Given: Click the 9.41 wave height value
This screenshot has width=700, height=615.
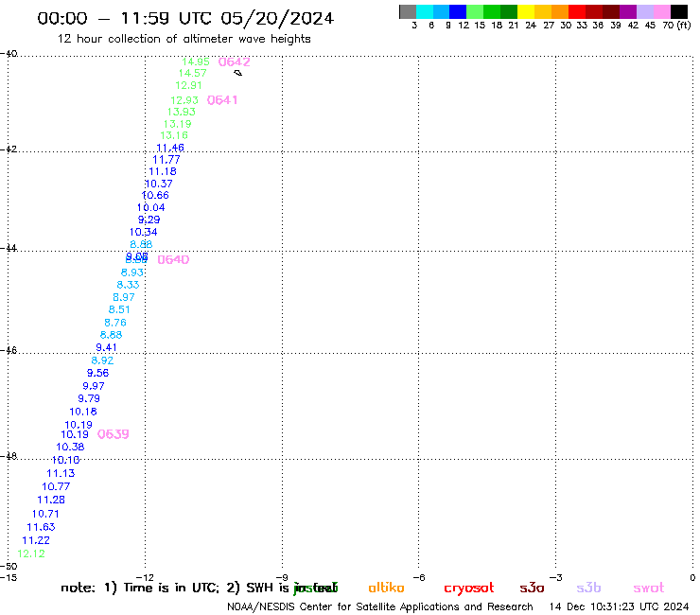Looking at the screenshot, I should [x=106, y=347].
